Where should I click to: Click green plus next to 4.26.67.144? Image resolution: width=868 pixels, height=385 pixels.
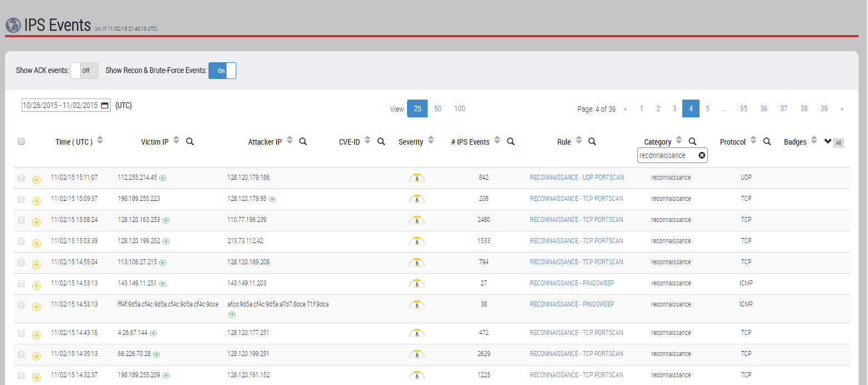click(153, 333)
